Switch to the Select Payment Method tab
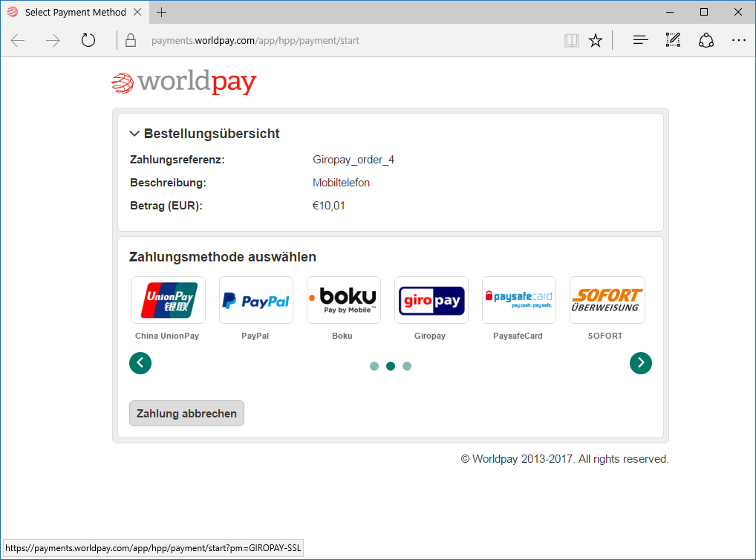This screenshot has width=756, height=560. [75, 12]
